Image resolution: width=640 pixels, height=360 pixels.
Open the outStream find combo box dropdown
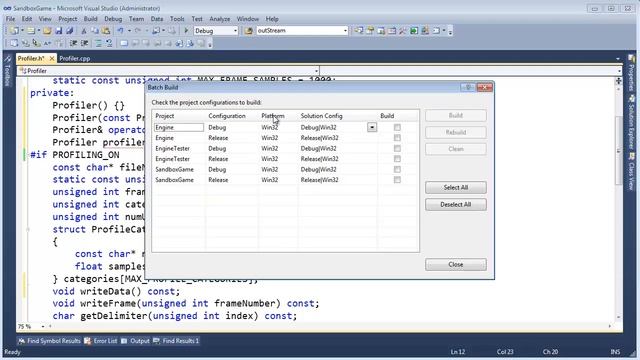pos(345,31)
